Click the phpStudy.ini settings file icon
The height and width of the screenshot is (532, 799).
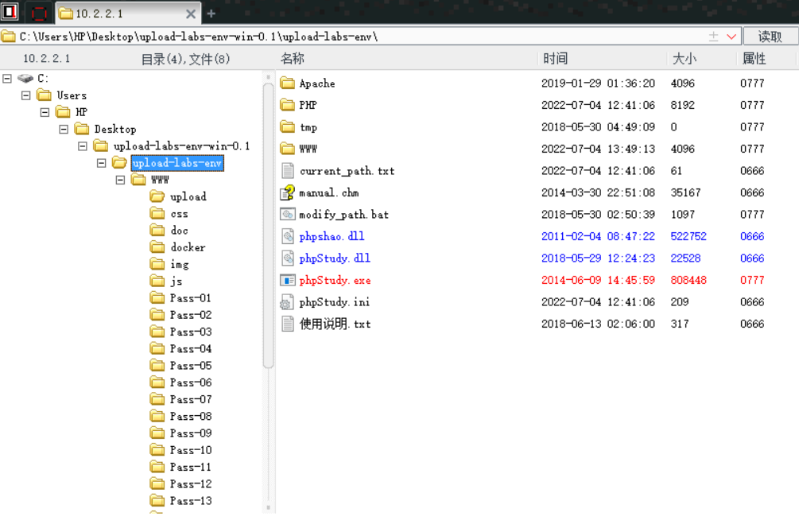tap(288, 302)
